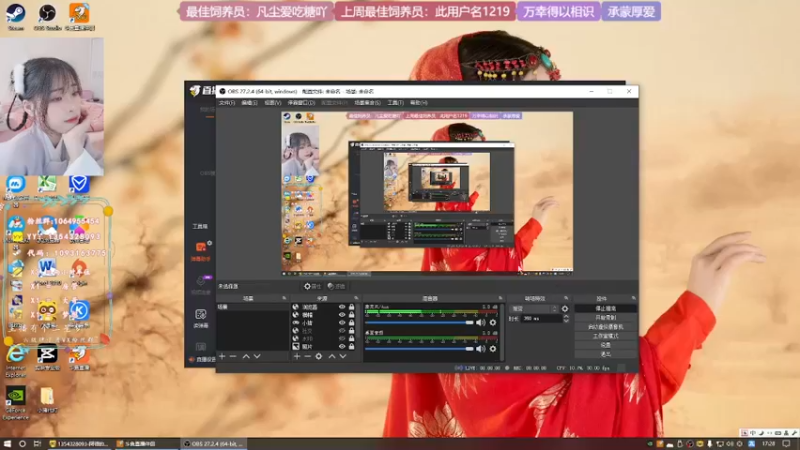Adjust the 麦克风/Aux volume slider
The image size is (800, 450).
tap(419, 322)
